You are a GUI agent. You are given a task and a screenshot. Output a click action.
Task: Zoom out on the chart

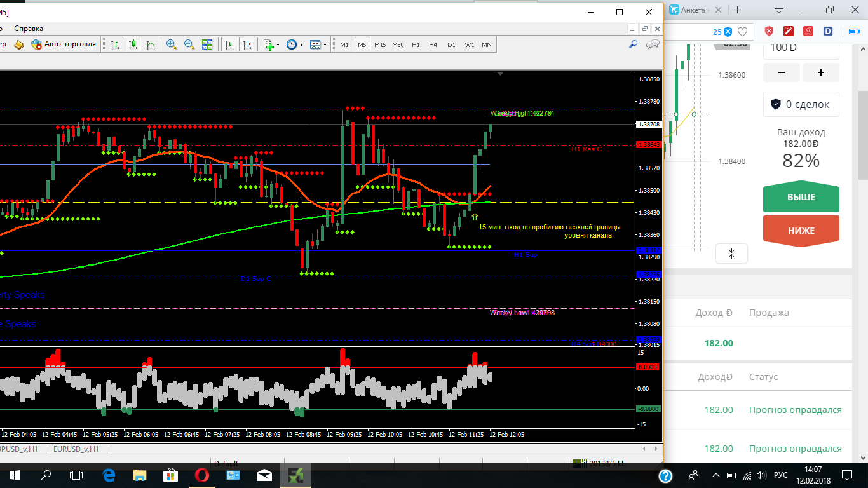point(189,44)
